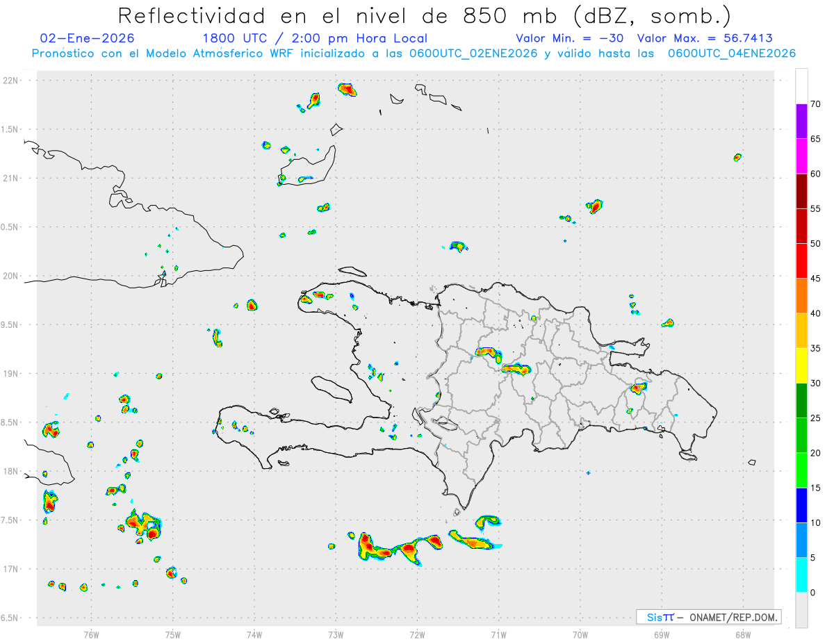Click the legend value "40"
The height and width of the screenshot is (644, 834).
pyautogui.click(x=817, y=313)
